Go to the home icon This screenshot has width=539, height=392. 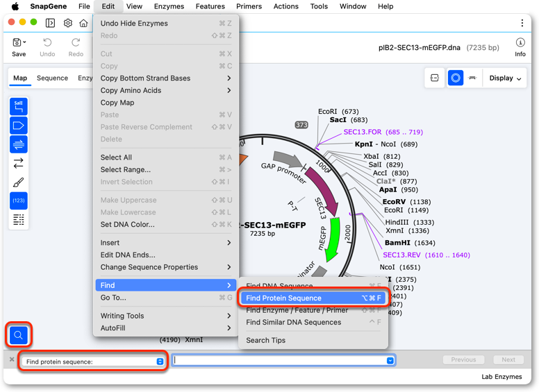pyautogui.click(x=83, y=23)
